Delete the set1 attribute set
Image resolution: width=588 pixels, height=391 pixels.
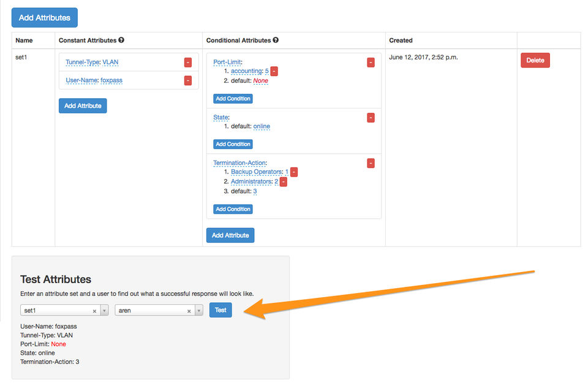[x=535, y=60]
